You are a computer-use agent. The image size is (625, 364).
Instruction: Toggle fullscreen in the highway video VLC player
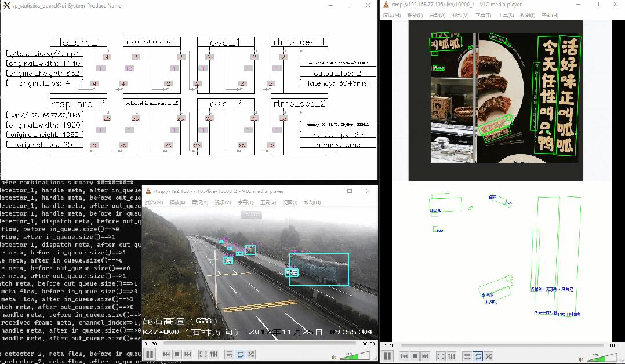click(x=203, y=354)
